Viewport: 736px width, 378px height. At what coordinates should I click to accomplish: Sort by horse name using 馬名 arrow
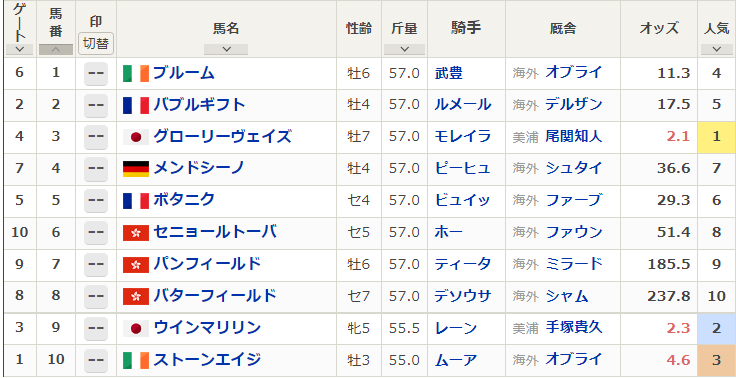[x=226, y=49]
